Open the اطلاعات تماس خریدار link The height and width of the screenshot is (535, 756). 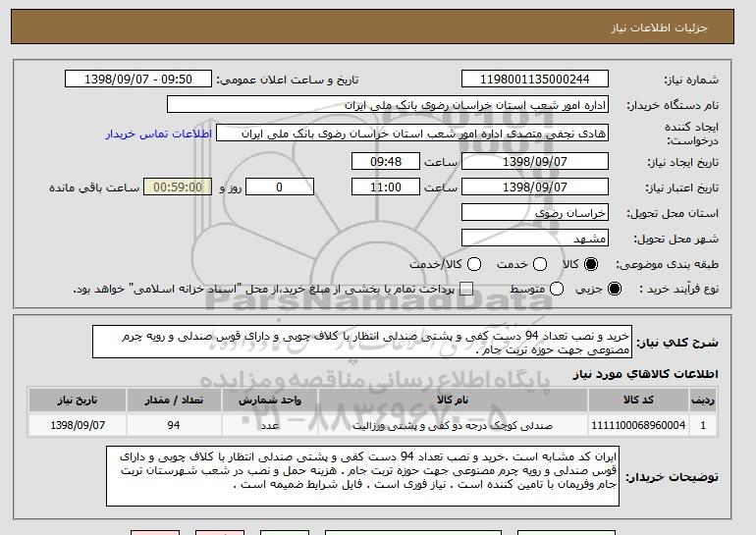159,134
